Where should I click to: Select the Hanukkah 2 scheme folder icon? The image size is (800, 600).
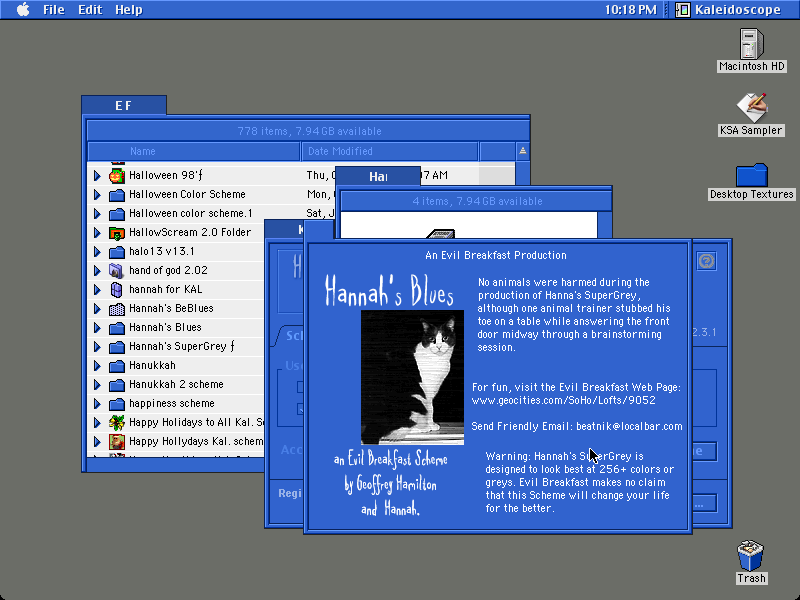117,385
